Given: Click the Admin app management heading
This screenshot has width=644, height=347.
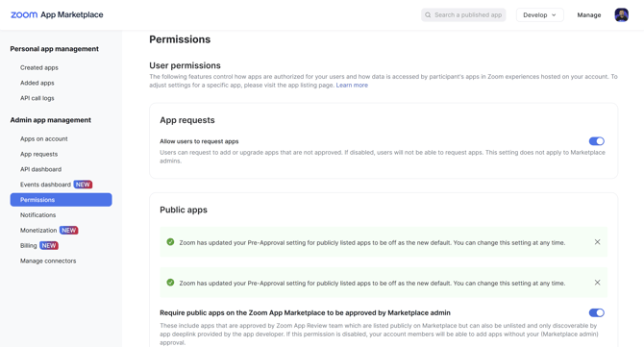Looking at the screenshot, I should click(51, 120).
